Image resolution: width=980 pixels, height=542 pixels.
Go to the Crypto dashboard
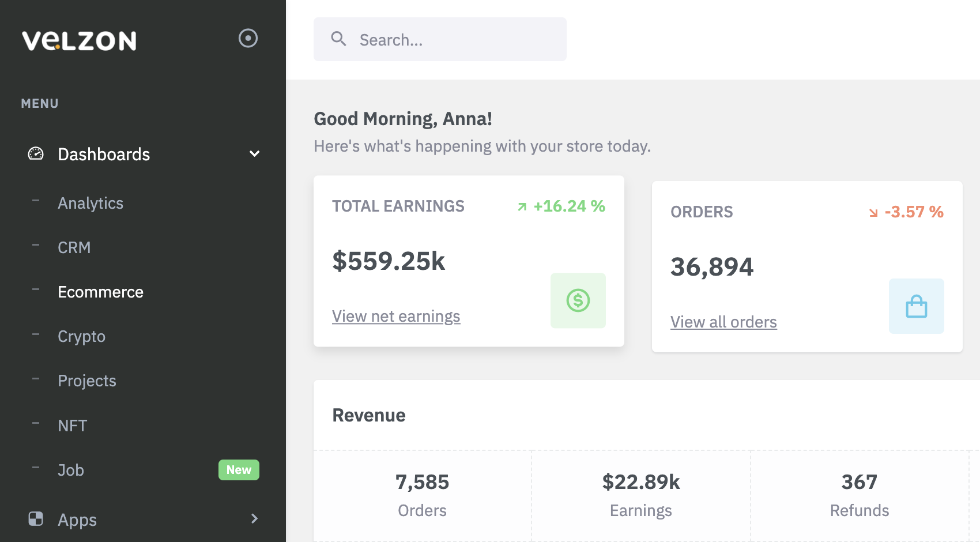point(81,336)
